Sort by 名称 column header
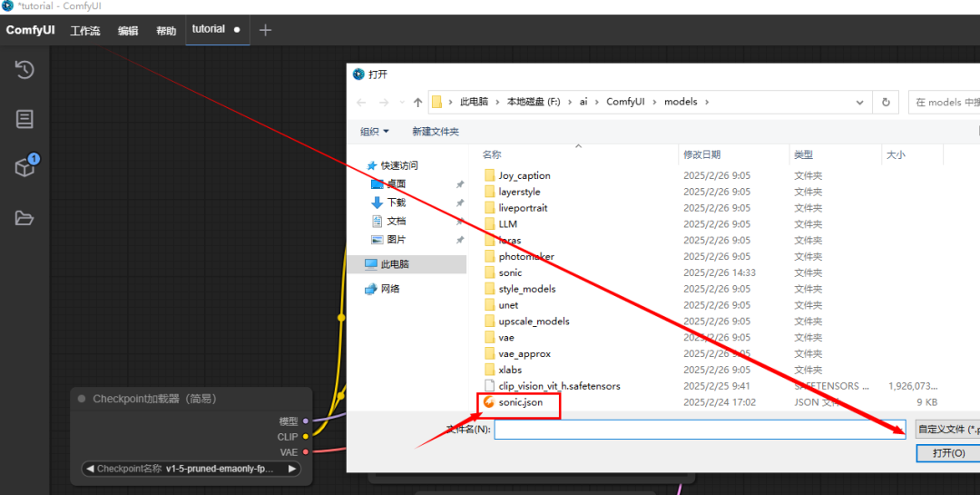Viewport: 980px width, 495px height. point(492,154)
